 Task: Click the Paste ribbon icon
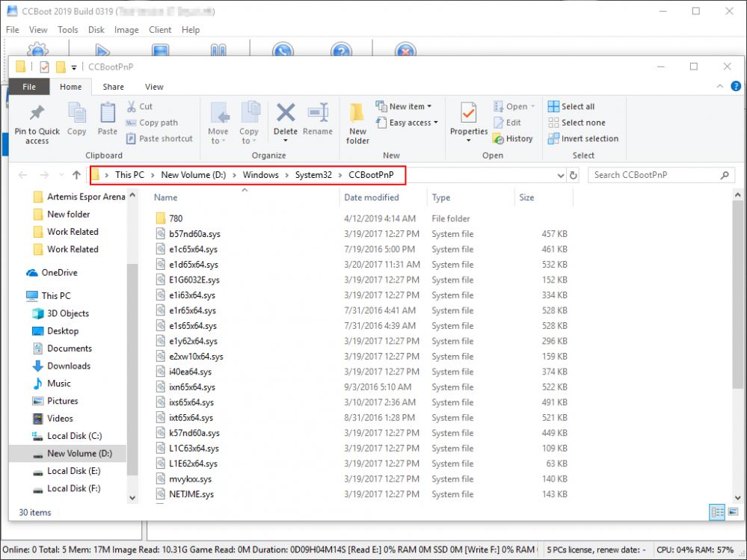(x=108, y=113)
